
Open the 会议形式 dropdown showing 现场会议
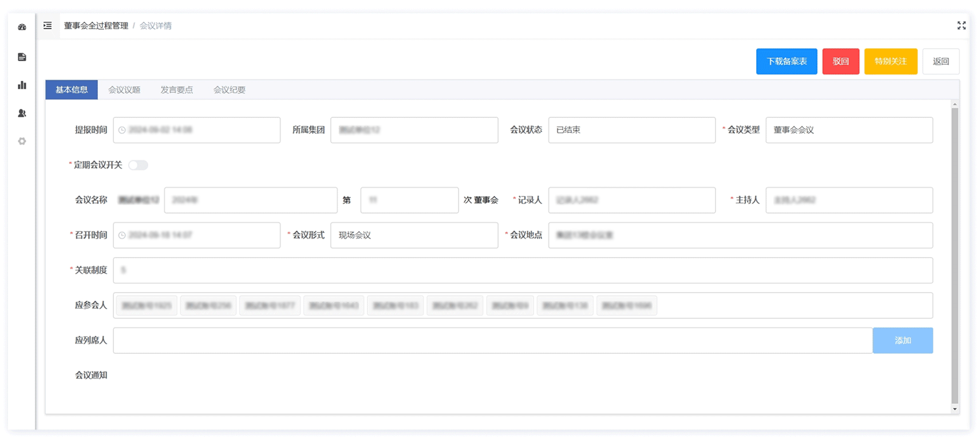pos(414,235)
